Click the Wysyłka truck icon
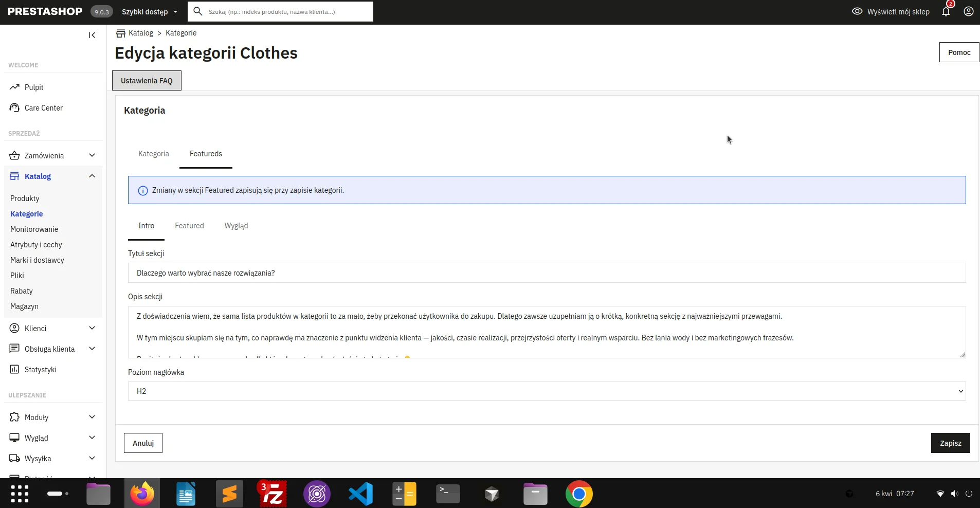 (x=14, y=458)
